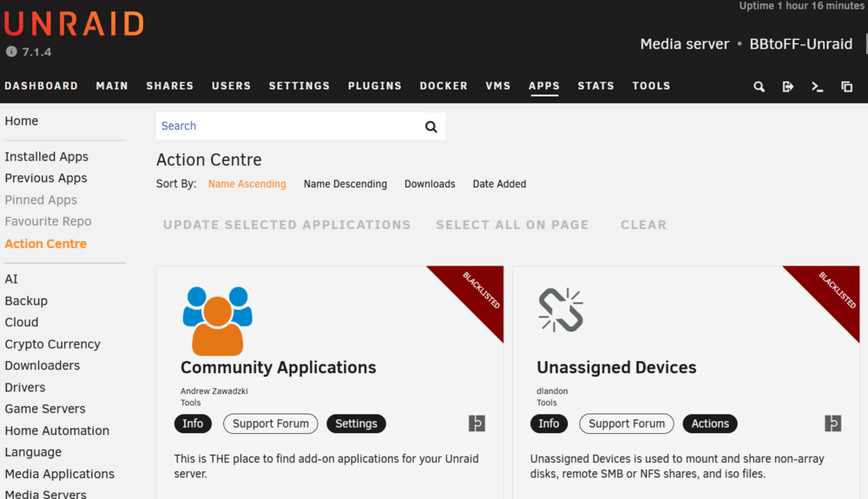The width and height of the screenshot is (868, 499).
Task: Click the logout icon in header
Action: point(788,87)
